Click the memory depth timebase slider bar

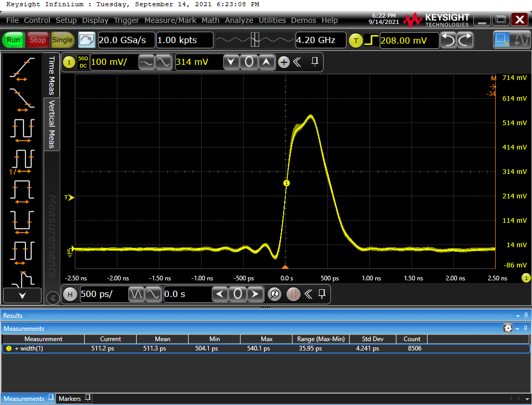pyautogui.click(x=255, y=40)
